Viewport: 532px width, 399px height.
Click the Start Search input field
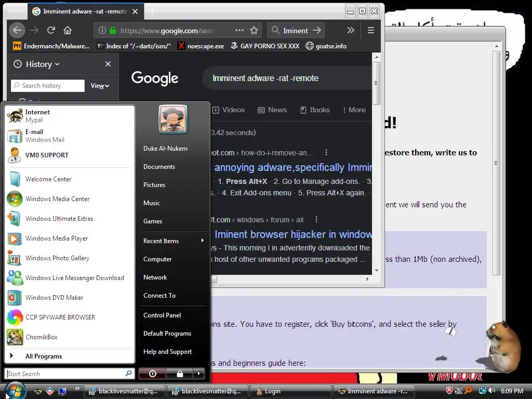point(70,374)
